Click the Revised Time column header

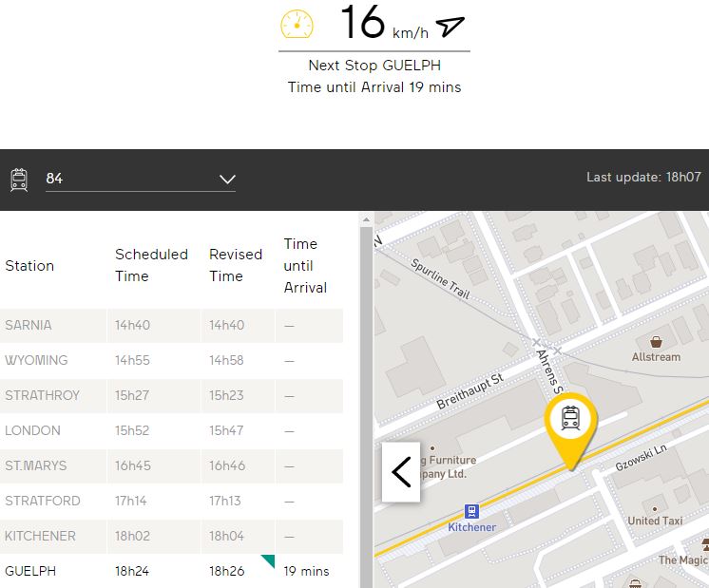click(236, 265)
